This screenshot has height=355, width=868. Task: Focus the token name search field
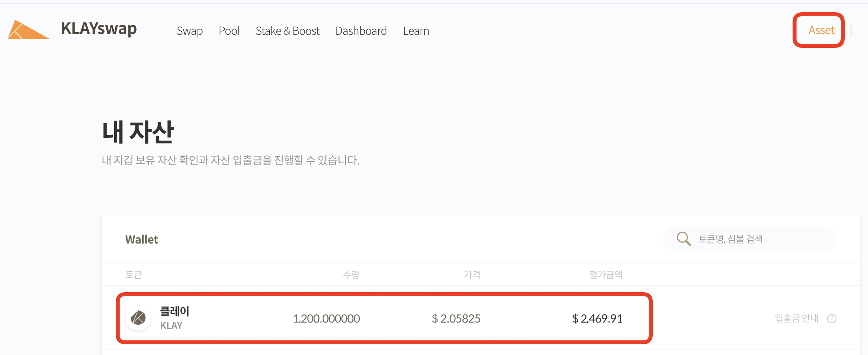click(749, 239)
